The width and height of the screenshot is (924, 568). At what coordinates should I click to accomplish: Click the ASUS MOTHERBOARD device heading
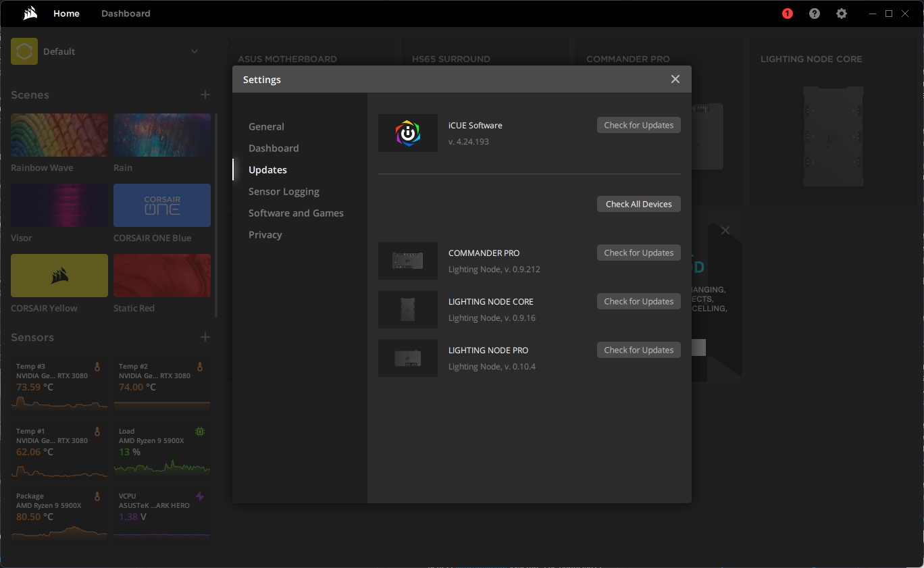[287, 59]
